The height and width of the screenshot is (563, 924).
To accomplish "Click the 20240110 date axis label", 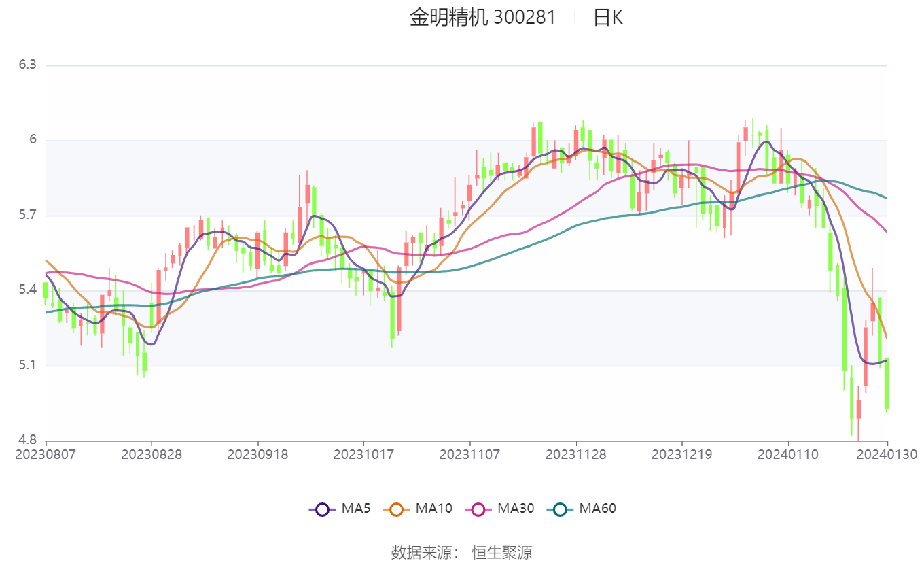I will tap(788, 454).
